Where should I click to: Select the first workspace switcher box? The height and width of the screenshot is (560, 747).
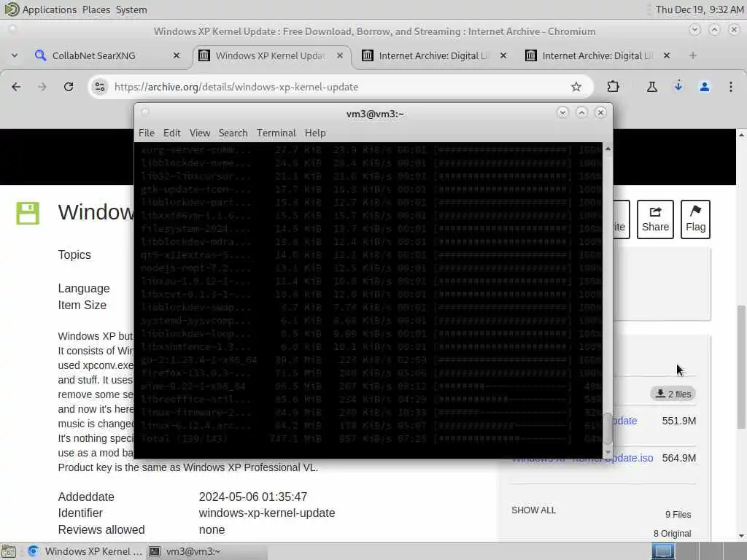point(663,551)
